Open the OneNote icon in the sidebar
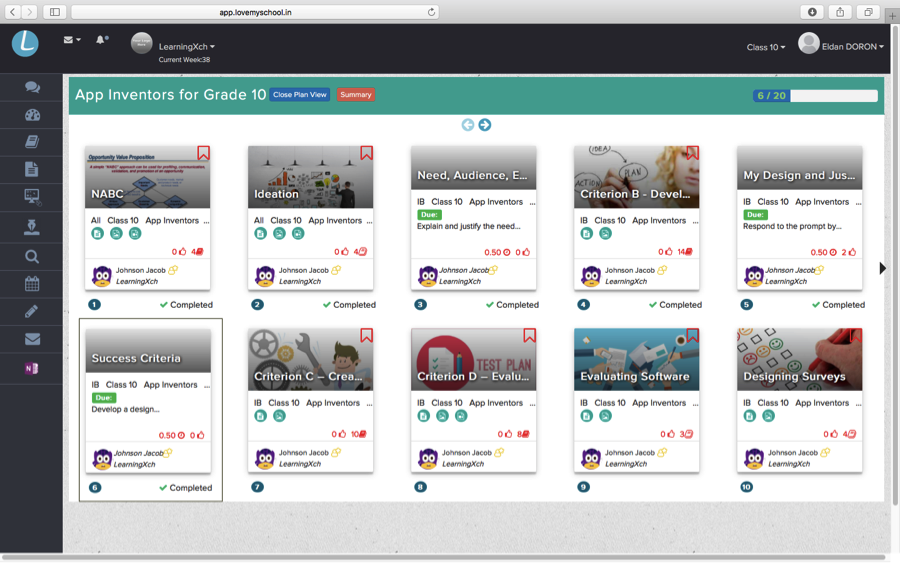This screenshot has height=563, width=900. [32, 368]
